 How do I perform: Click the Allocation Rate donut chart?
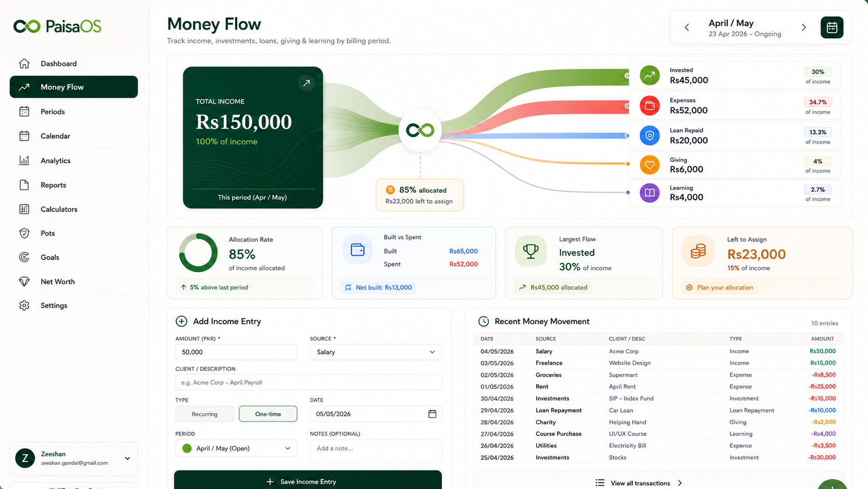(x=198, y=253)
